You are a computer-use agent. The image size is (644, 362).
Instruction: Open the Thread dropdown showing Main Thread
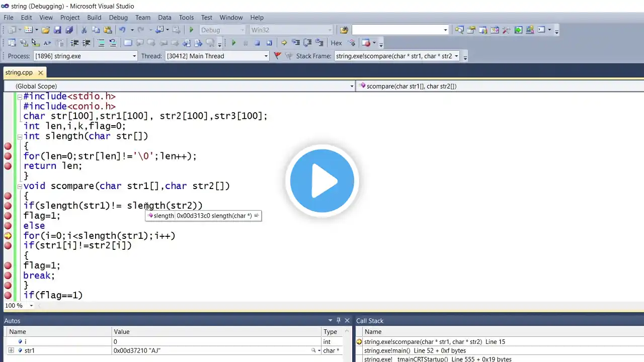click(217, 56)
